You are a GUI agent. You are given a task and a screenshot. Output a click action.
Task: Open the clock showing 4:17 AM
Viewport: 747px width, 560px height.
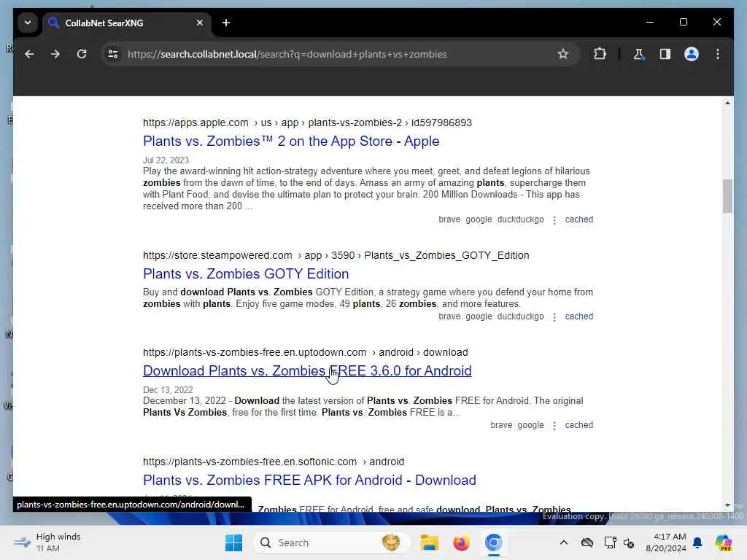665,542
